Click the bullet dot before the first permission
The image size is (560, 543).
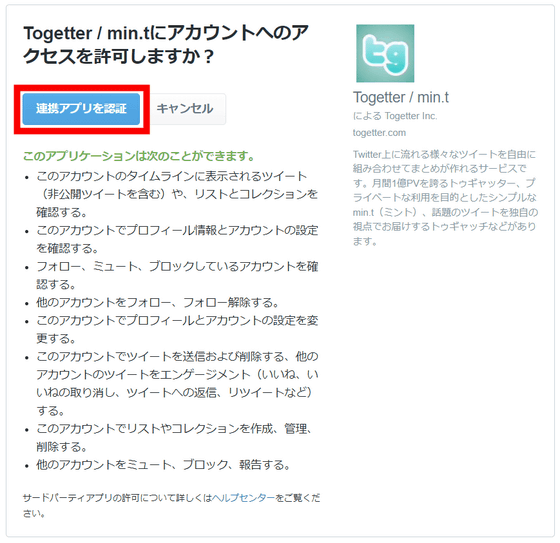pyautogui.click(x=27, y=178)
